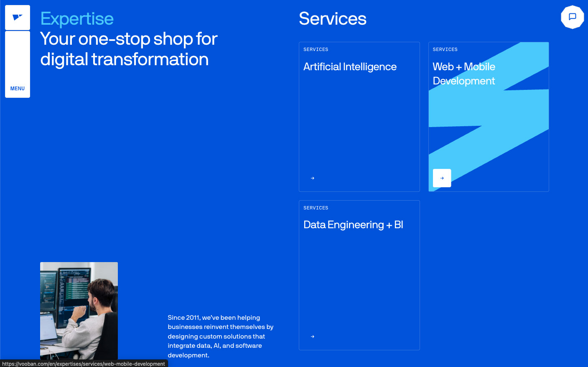
Task: Click the Vooban logo icon
Action: tap(17, 18)
